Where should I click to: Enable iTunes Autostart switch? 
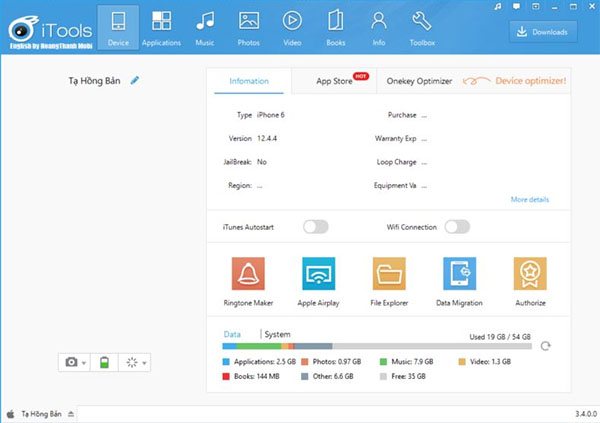point(316,227)
